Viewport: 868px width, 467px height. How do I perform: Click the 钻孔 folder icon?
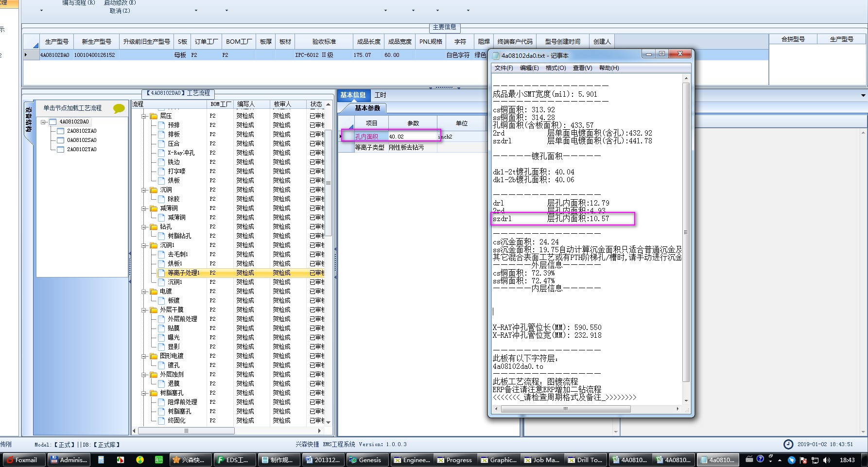(154, 227)
